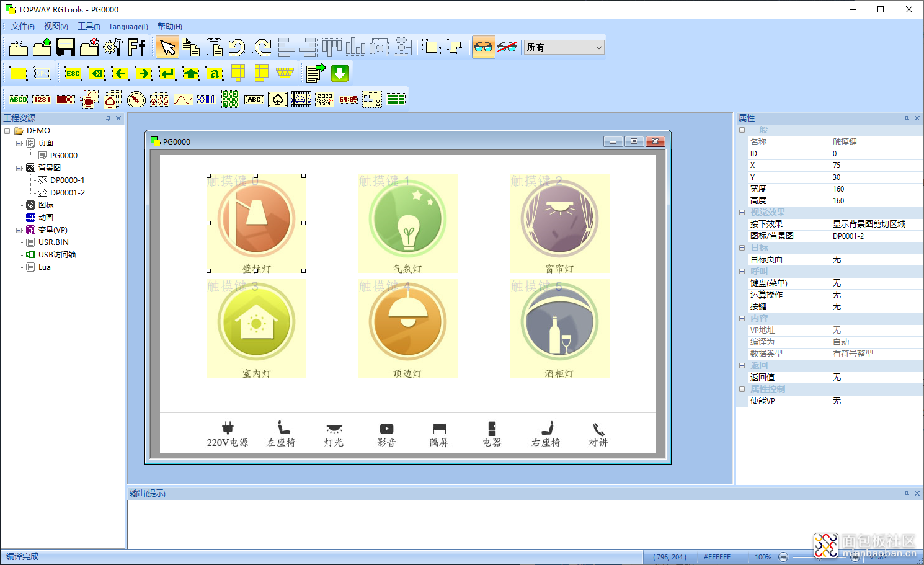Select PG0000 page in the project tree
Viewport: 924px width, 565px height.
[63, 156]
